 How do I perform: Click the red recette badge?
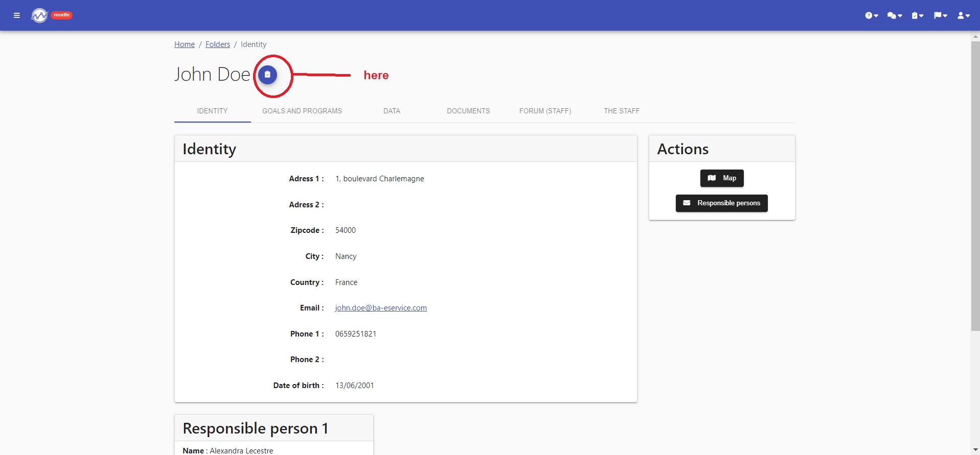click(x=61, y=15)
